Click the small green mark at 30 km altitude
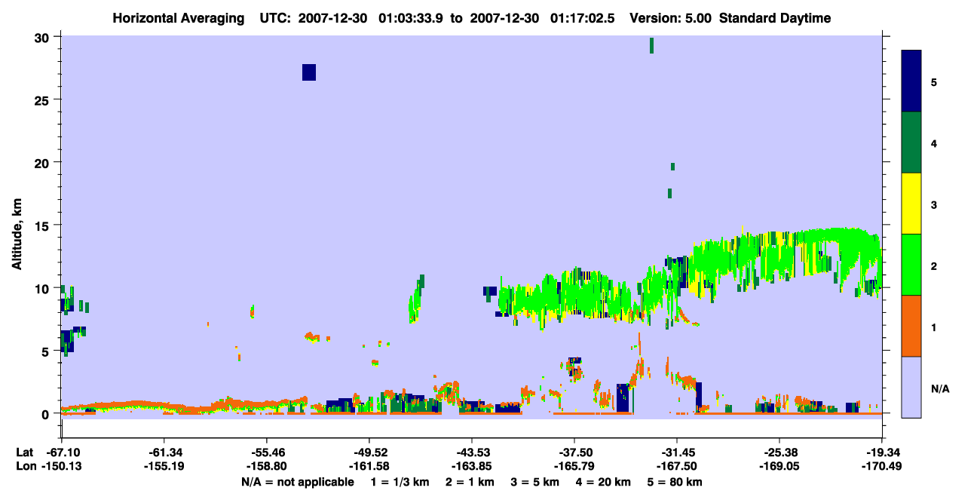The height and width of the screenshot is (503, 980). (x=651, y=45)
